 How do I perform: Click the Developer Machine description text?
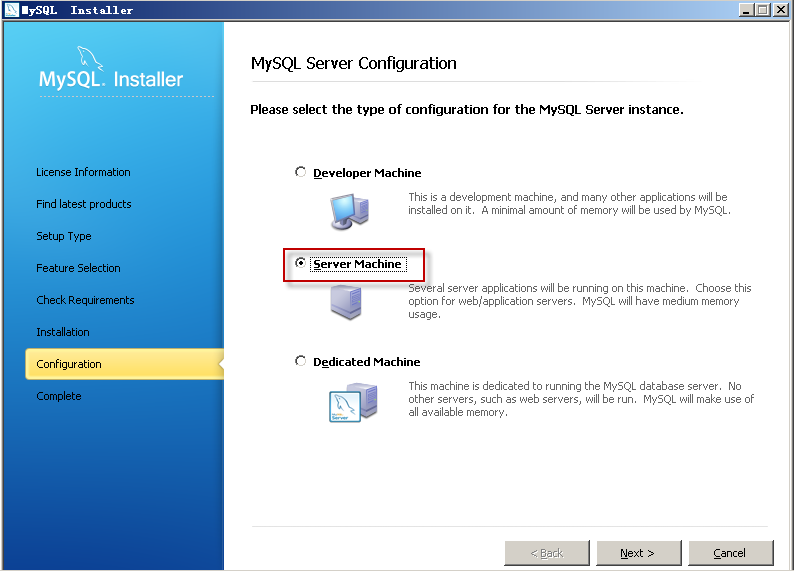(569, 203)
